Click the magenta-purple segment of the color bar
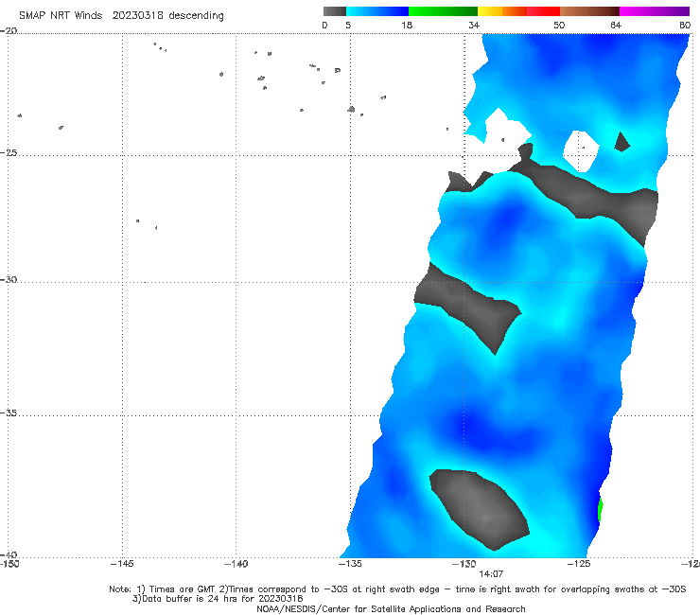 [655, 11]
